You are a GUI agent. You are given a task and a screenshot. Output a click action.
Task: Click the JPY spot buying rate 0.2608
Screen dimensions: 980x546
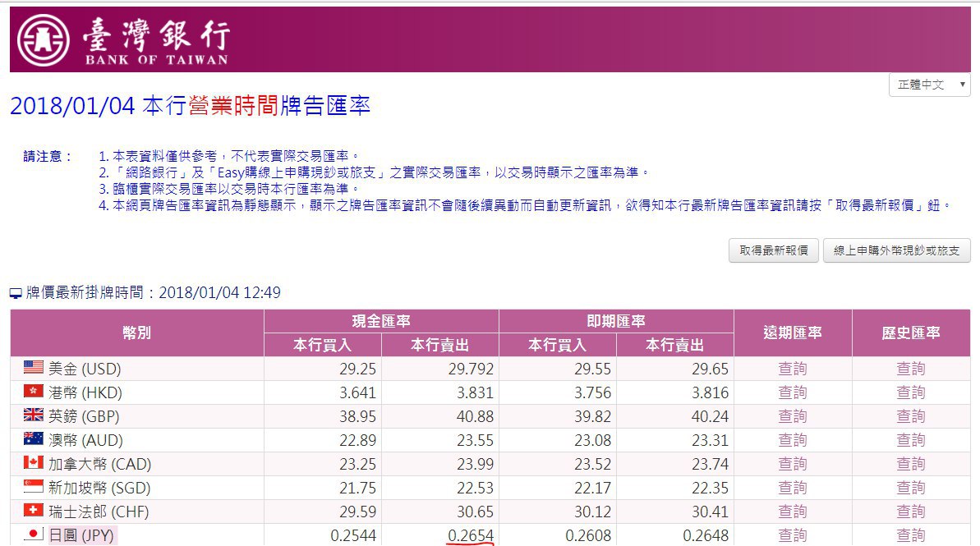[x=588, y=535]
